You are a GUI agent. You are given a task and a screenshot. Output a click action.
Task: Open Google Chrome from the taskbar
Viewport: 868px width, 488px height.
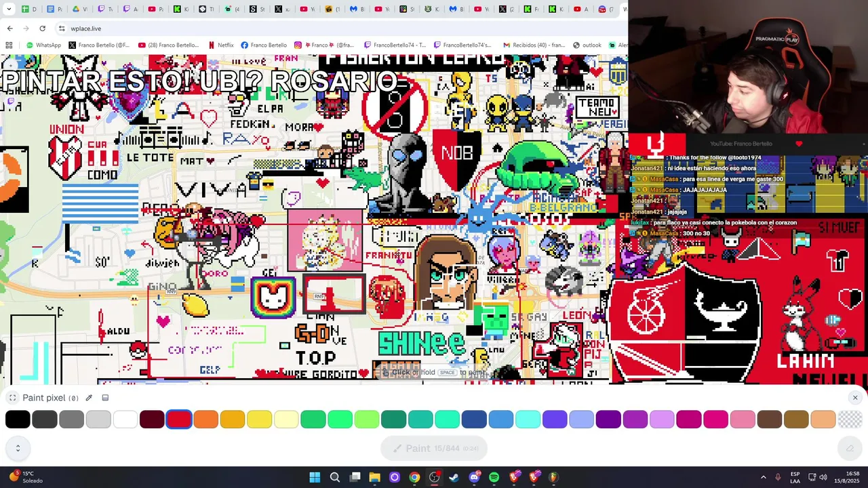coord(414,477)
